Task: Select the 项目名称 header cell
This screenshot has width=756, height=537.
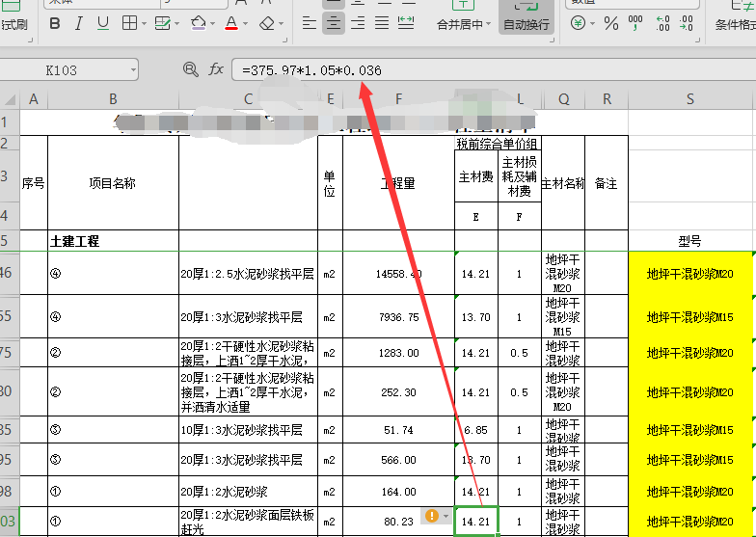Action: [113, 183]
